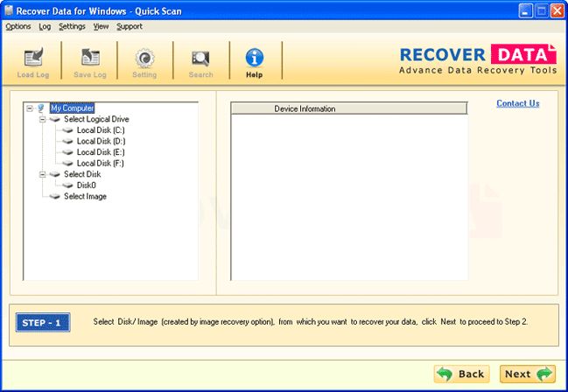Collapse the My Computer tree node

(30, 108)
